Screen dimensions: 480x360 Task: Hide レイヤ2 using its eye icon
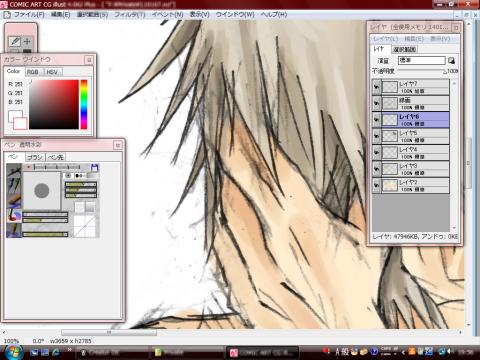pos(377,185)
